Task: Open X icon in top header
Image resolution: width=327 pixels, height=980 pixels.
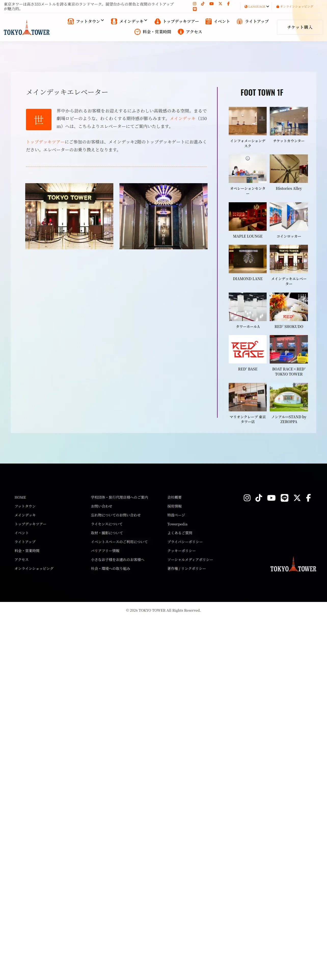Action: coord(220,4)
